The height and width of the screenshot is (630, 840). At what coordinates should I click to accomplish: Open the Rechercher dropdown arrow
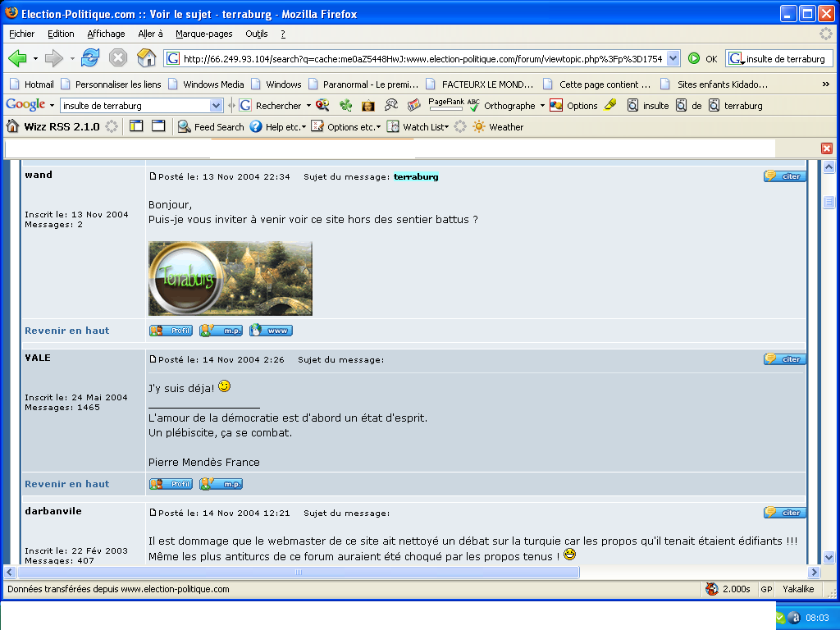click(308, 106)
